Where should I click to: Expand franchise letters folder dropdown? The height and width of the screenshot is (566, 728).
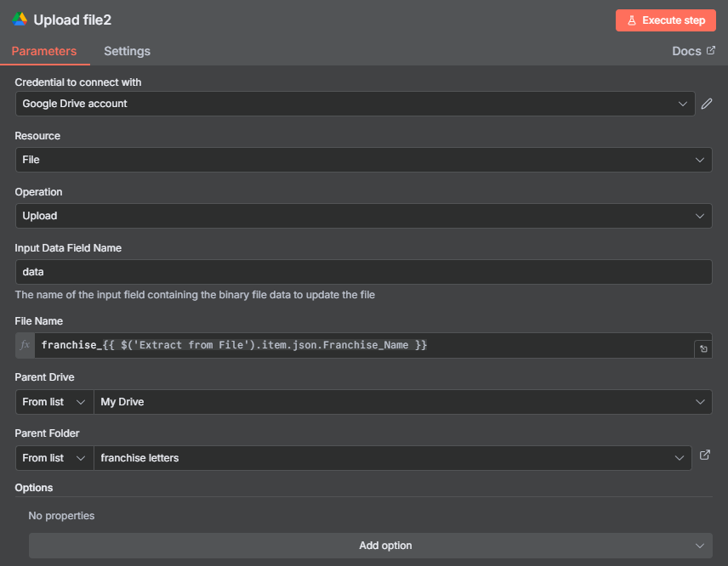393,458
